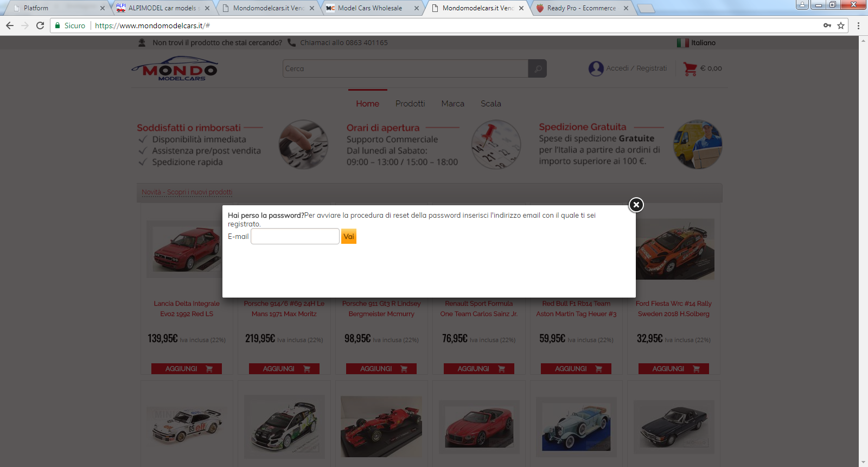Reload the current page

(40, 26)
